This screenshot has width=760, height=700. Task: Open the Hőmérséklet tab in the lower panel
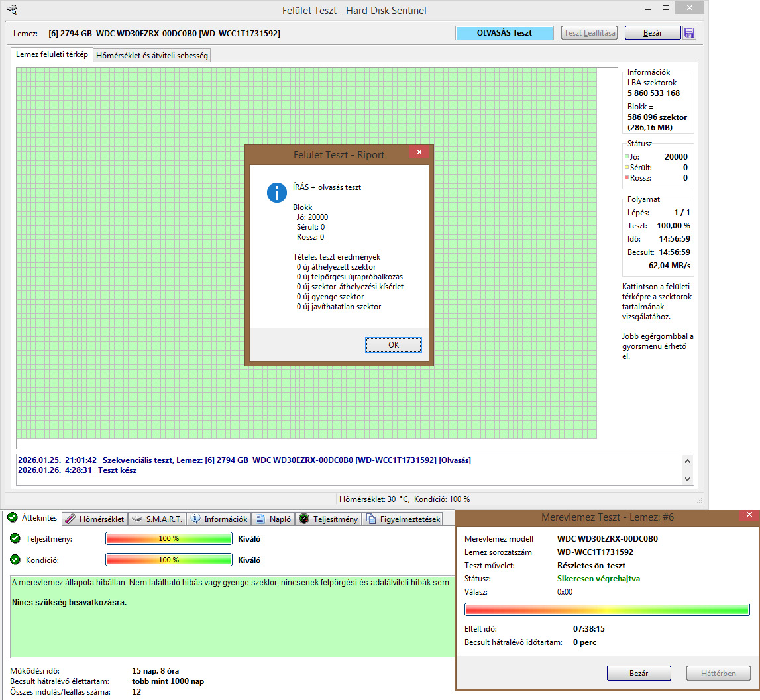(x=95, y=519)
